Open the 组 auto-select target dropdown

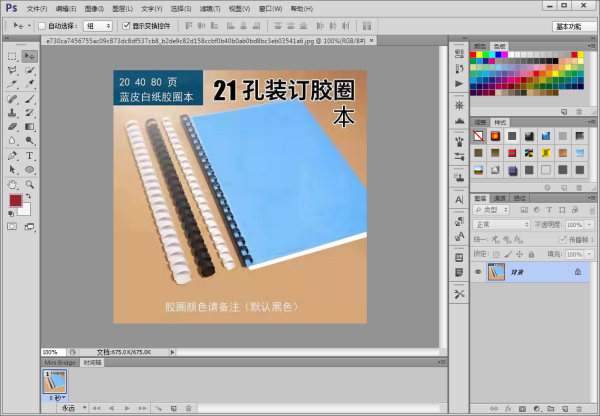tap(97, 25)
